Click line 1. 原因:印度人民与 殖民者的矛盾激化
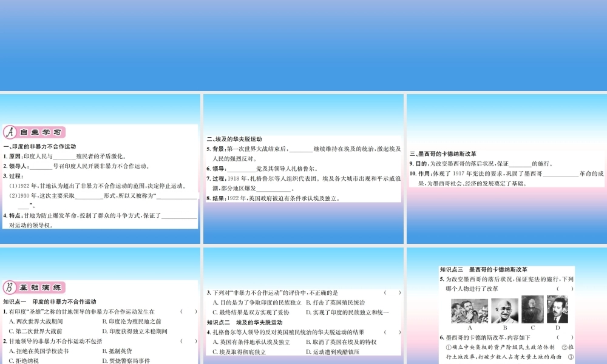The height and width of the screenshot is (364, 607). tap(65, 157)
